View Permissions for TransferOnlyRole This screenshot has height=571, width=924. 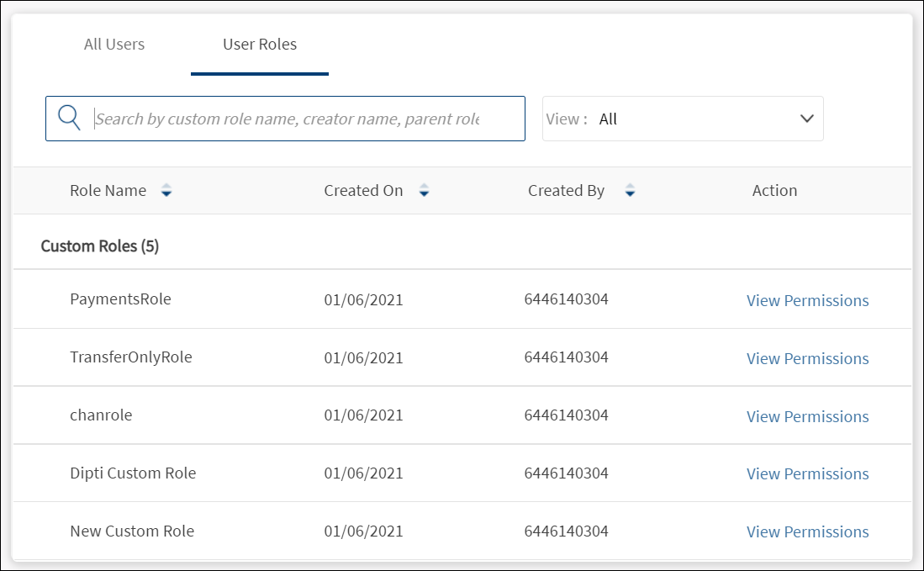[x=807, y=358]
